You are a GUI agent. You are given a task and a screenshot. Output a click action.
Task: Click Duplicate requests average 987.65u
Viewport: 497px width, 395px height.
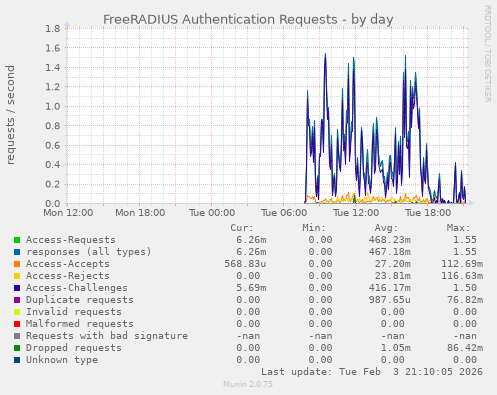tap(390, 300)
